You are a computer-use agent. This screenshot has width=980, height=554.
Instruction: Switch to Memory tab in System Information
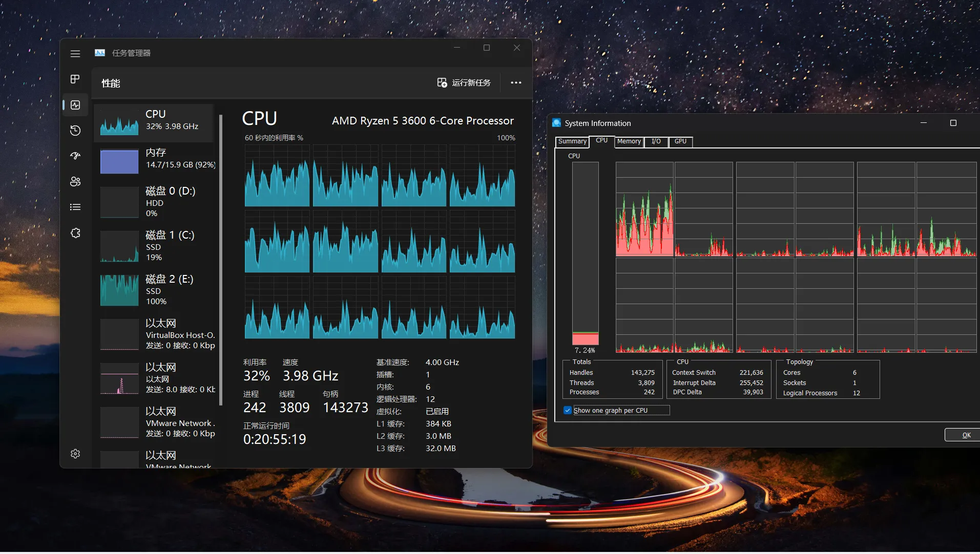coord(629,142)
